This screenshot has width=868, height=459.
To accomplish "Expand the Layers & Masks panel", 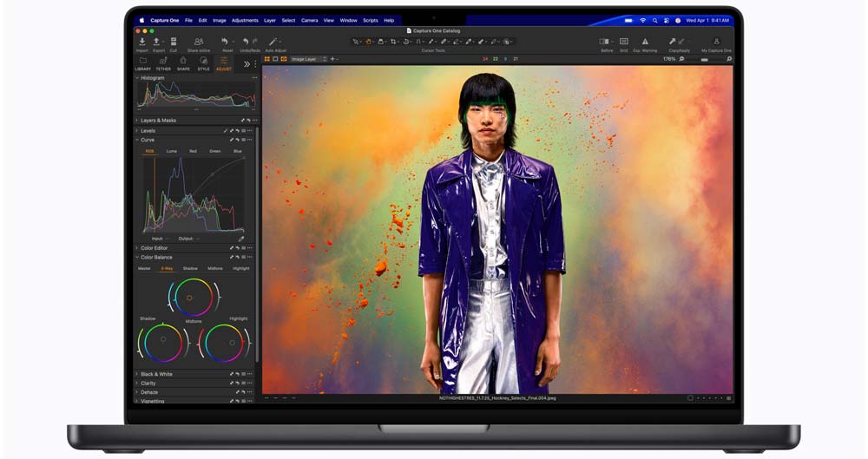I will point(137,121).
